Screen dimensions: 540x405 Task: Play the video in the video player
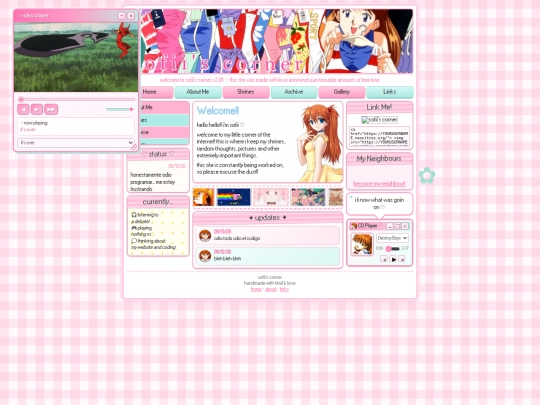(x=37, y=110)
